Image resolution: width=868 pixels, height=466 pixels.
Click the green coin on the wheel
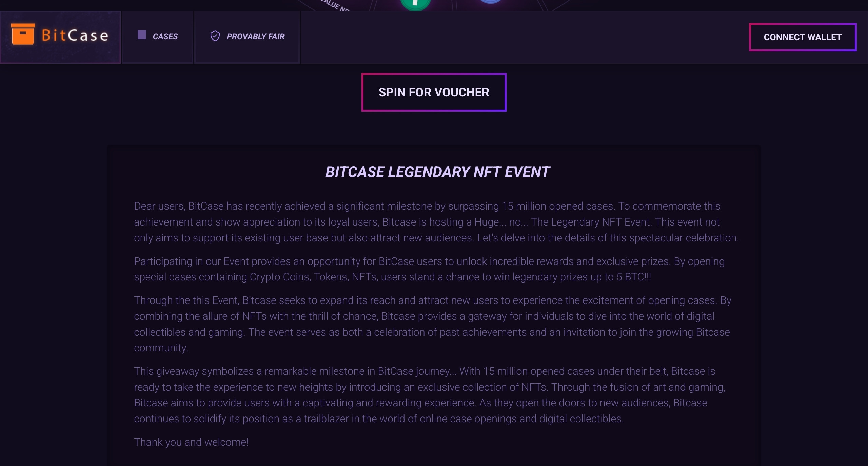tap(415, 4)
